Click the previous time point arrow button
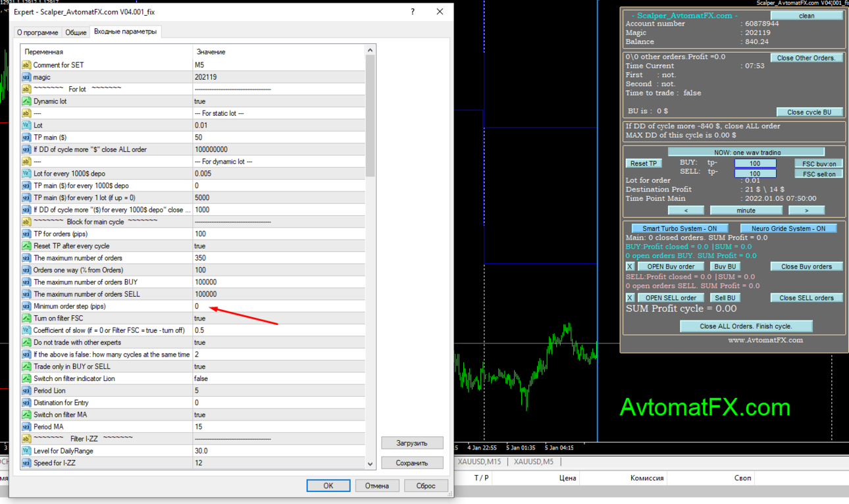Image resolution: width=849 pixels, height=504 pixels. point(686,211)
